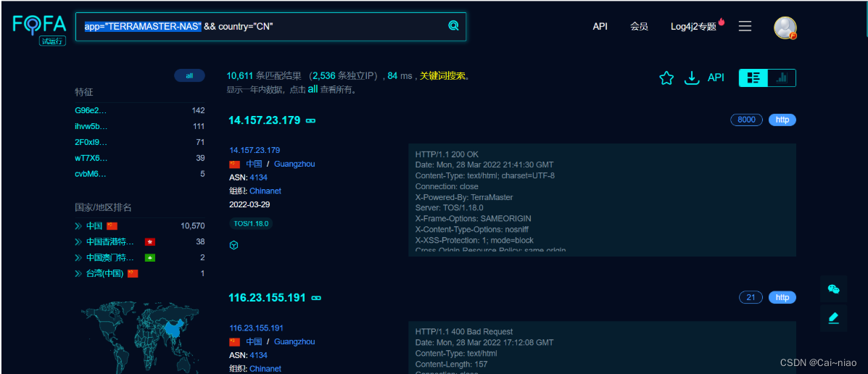Click 'all' link to view all data
This screenshot has height=374, width=868.
[x=313, y=89]
